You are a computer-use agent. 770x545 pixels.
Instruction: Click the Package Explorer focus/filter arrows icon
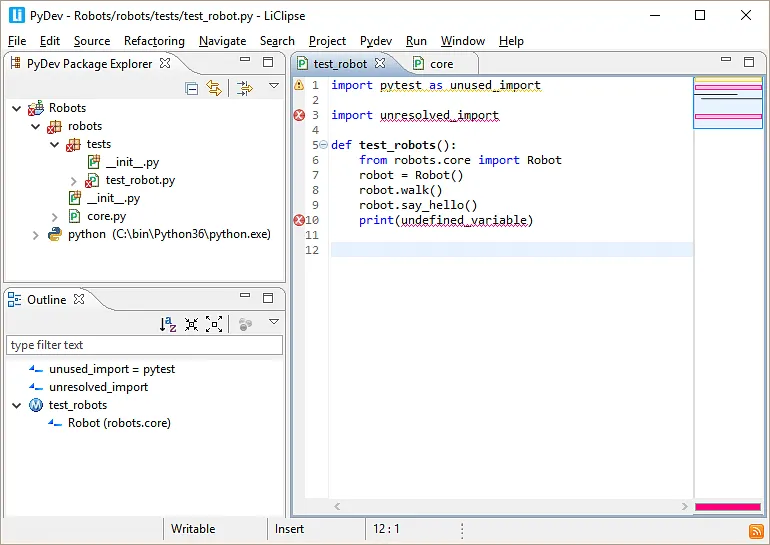[245, 88]
